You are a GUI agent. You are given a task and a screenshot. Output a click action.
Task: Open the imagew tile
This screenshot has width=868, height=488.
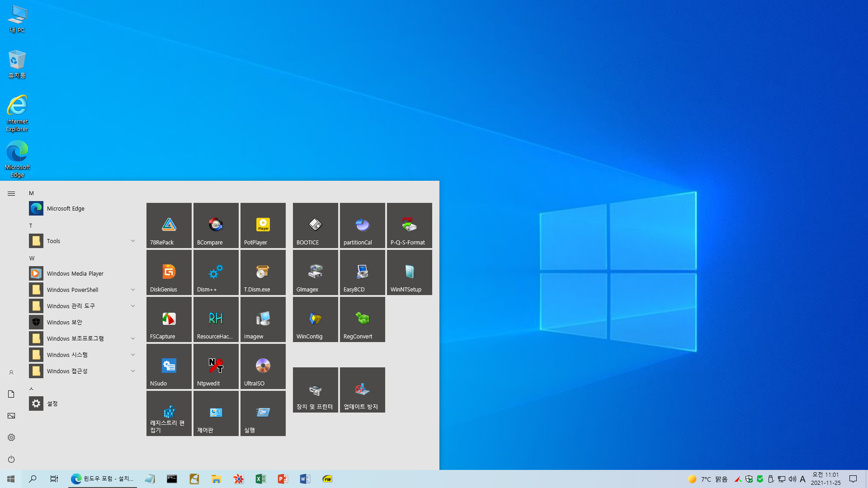[263, 319]
